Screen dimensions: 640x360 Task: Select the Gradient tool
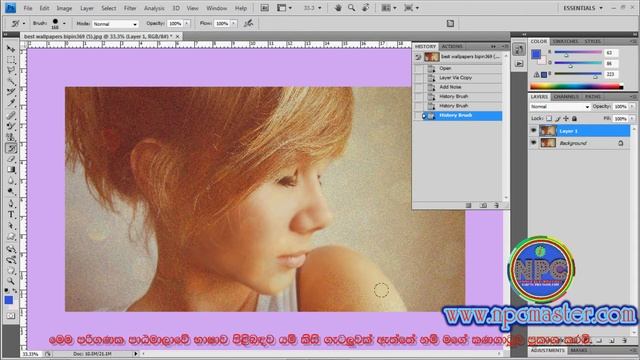point(11,170)
